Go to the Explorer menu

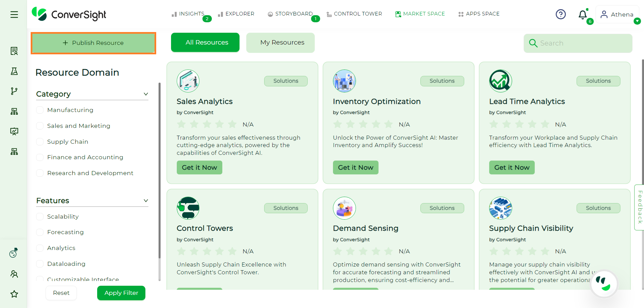pyautogui.click(x=236, y=14)
